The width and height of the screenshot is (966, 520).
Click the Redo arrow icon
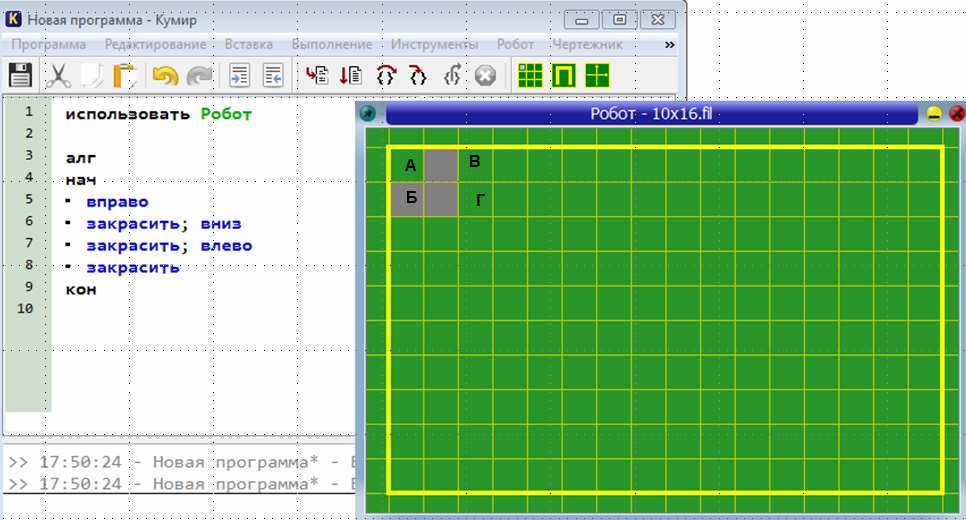pyautogui.click(x=200, y=75)
